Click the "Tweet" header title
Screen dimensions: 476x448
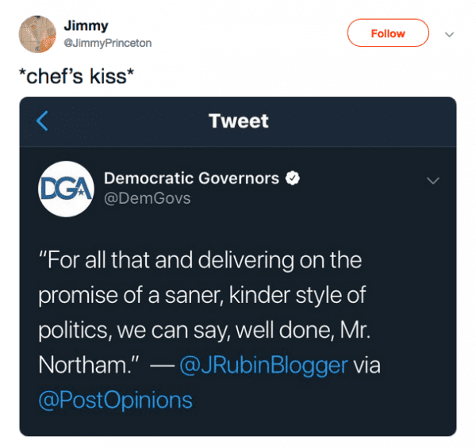238,121
